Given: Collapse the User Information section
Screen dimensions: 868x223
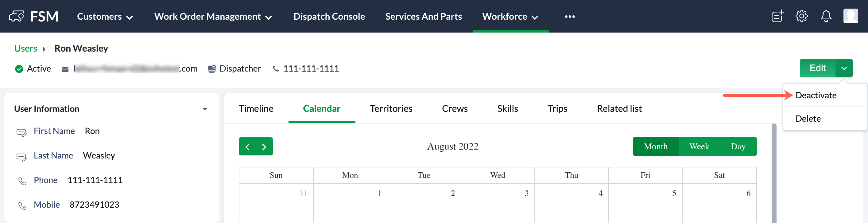Looking at the screenshot, I should pyautogui.click(x=205, y=109).
